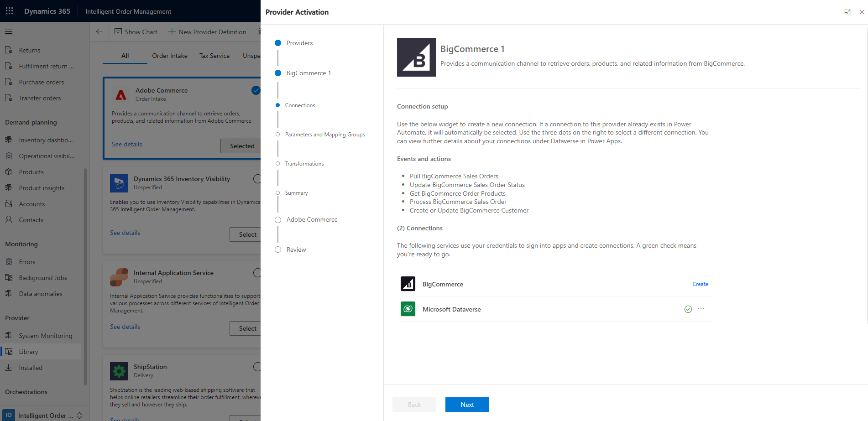Open the three-dot menu for Microsoft Dataverse connection

[x=701, y=309]
